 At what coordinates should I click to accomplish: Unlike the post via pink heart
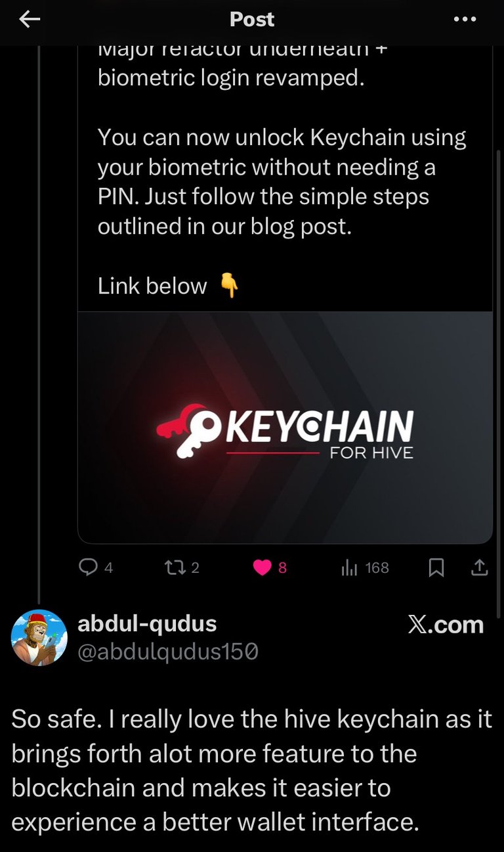262,568
